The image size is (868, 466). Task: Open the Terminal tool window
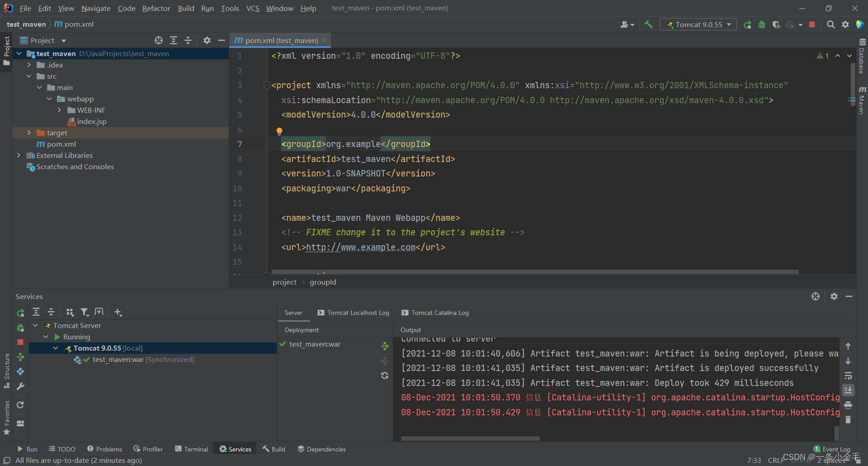click(x=192, y=449)
